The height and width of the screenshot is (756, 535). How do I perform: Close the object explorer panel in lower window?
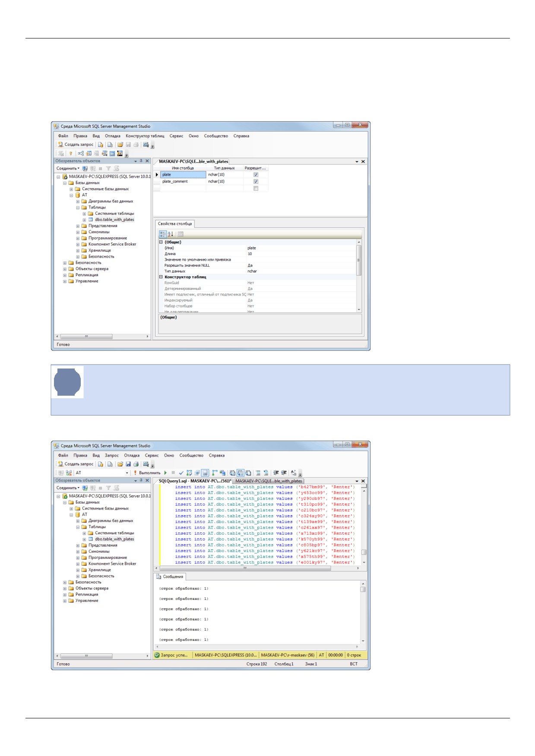(147, 480)
